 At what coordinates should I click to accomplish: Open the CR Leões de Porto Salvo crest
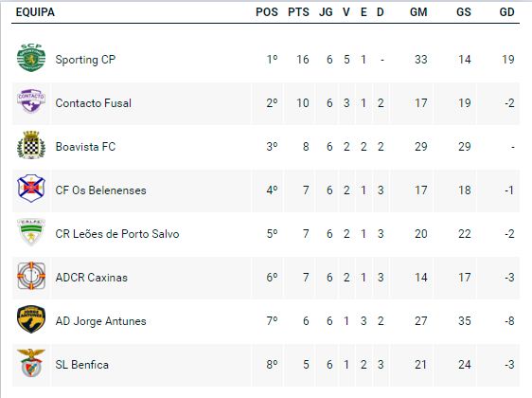click(x=31, y=232)
